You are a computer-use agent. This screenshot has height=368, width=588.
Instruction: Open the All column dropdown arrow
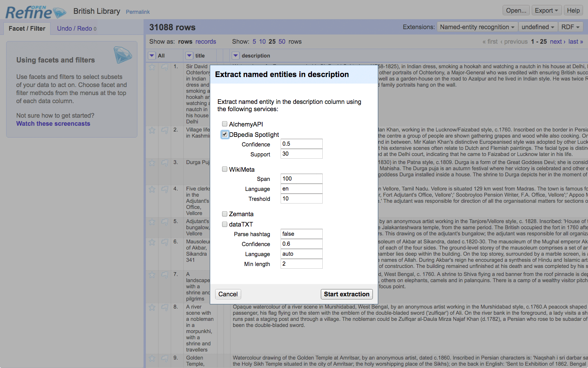[152, 56]
